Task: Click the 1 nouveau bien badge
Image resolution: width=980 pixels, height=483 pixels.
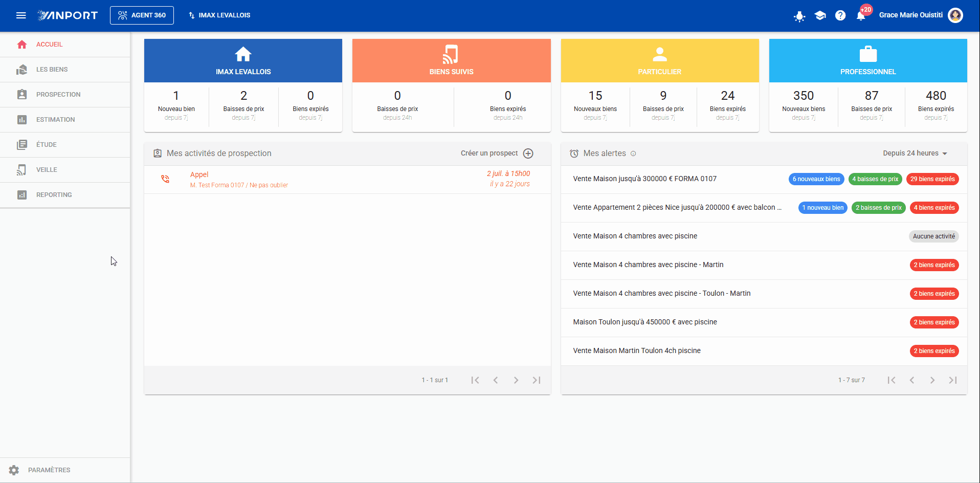Action: pyautogui.click(x=823, y=208)
